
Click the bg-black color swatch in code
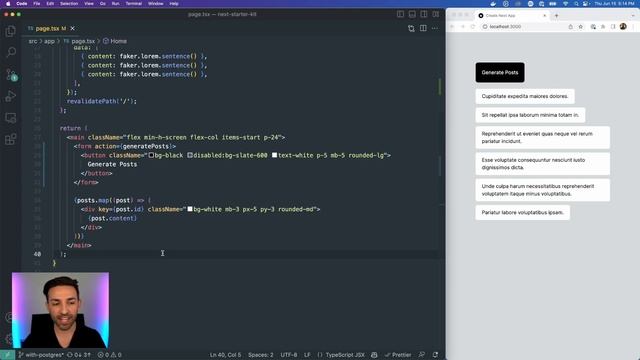tap(151, 155)
